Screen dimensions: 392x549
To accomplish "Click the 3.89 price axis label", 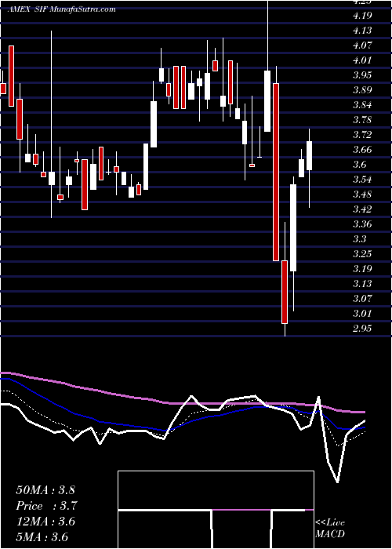I will pos(362,90).
